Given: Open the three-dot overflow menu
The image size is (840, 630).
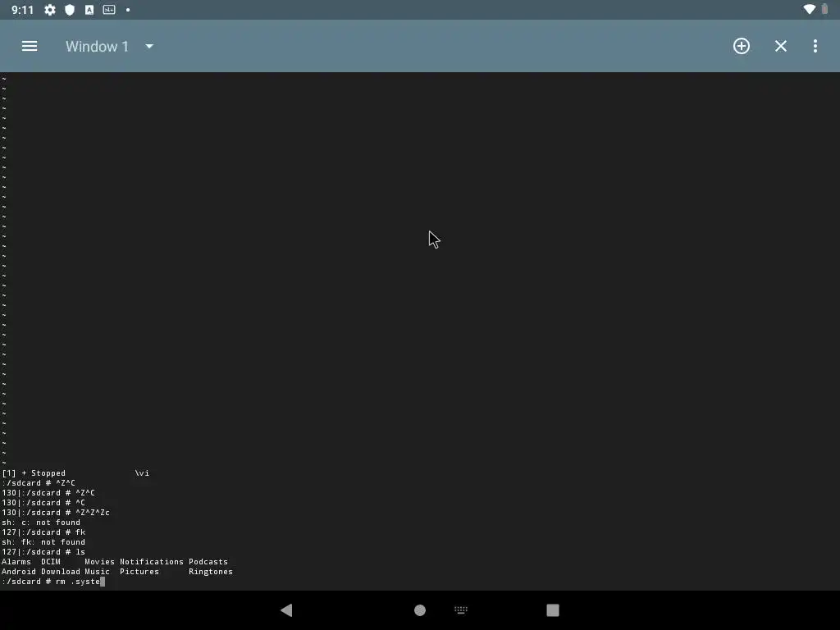Looking at the screenshot, I should coord(815,46).
